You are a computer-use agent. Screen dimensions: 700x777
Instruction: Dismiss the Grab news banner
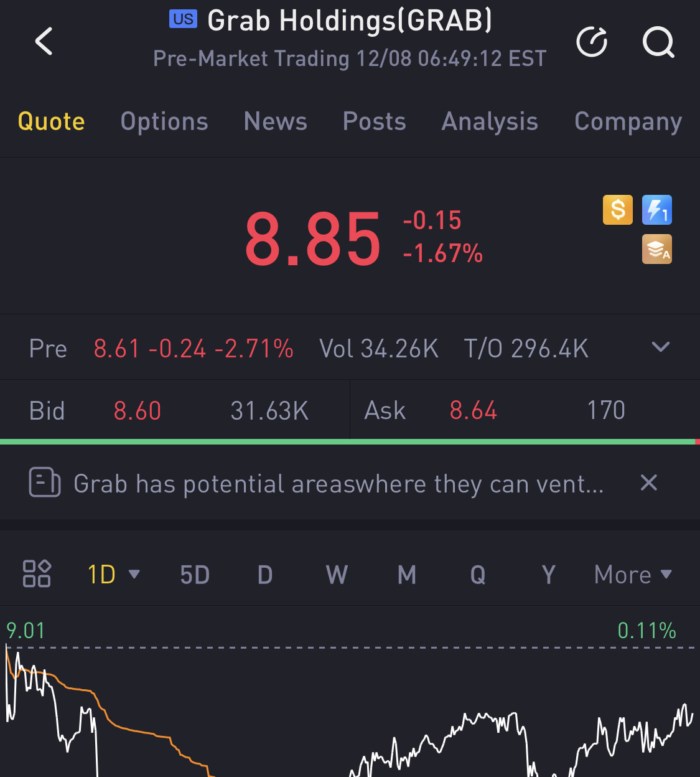[x=649, y=483]
